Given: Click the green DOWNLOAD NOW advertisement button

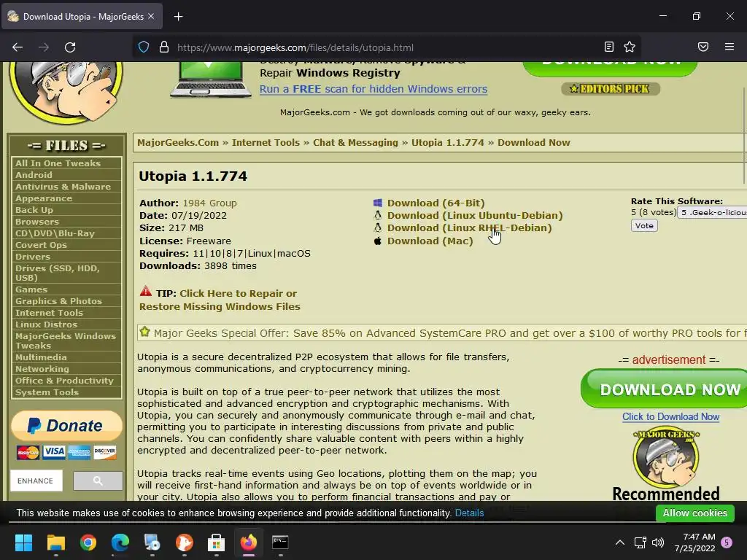Looking at the screenshot, I should click(x=665, y=389).
